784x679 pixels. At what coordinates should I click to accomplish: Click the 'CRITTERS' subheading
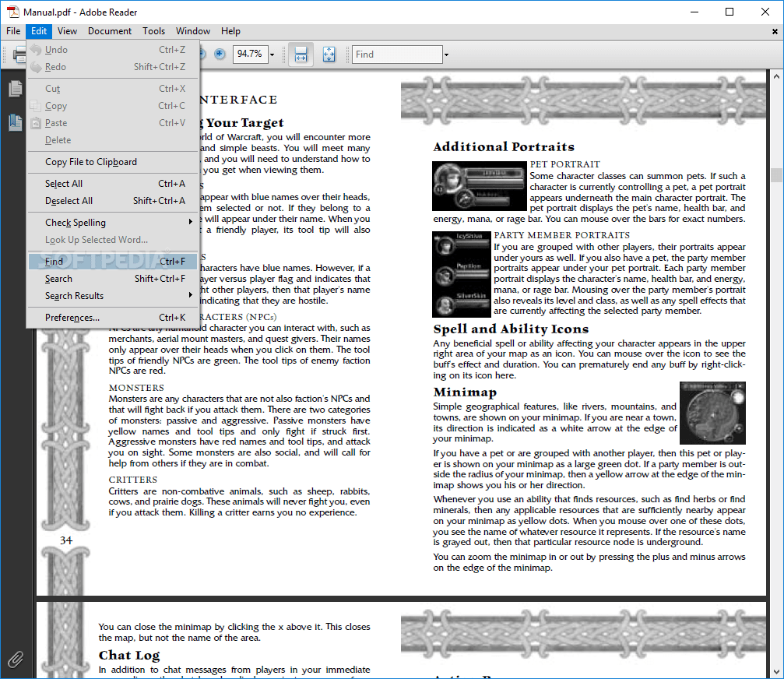tap(133, 480)
